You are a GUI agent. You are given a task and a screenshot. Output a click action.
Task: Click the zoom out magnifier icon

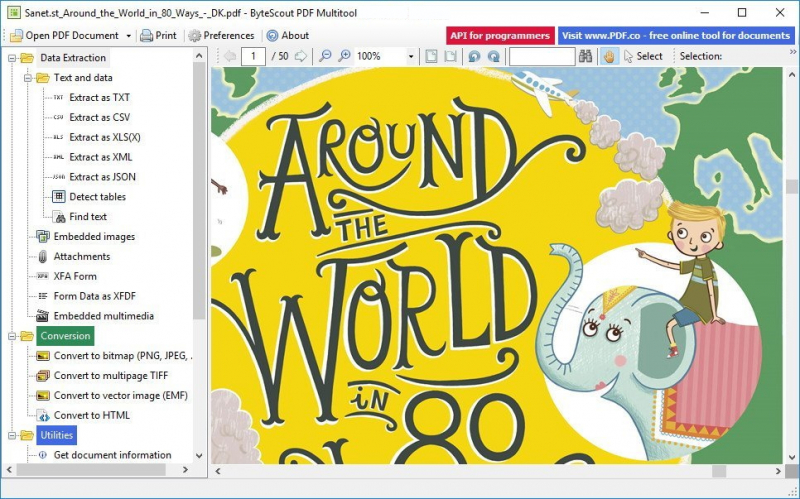[x=325, y=56]
